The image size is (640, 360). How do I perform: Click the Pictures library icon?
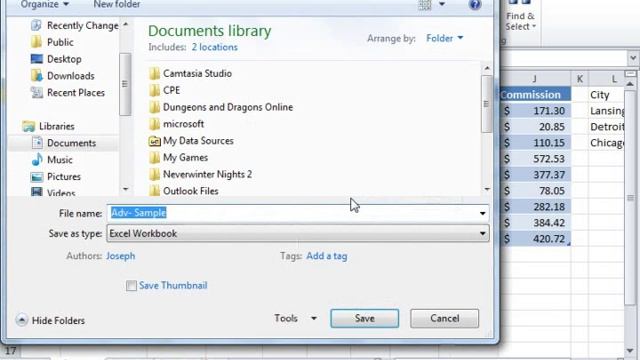coord(37,177)
